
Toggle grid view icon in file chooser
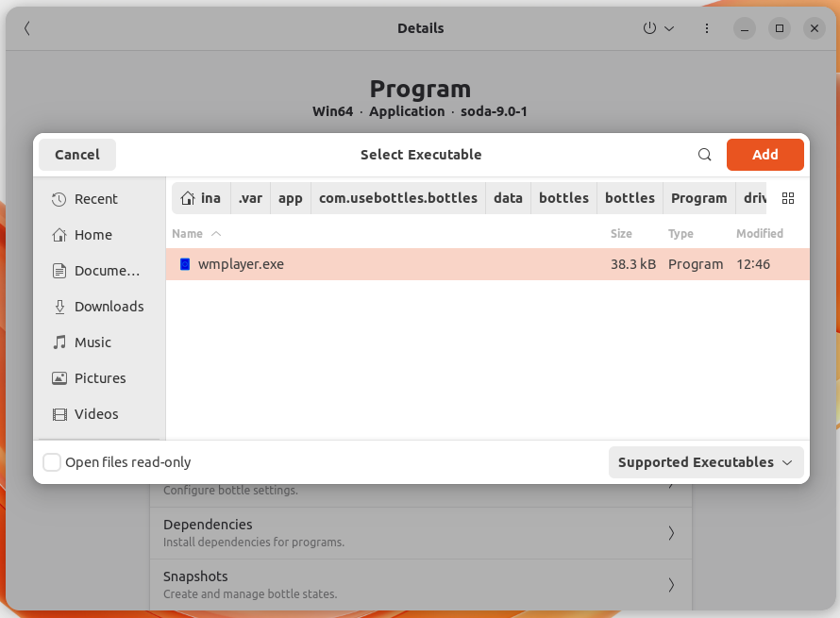click(x=788, y=198)
